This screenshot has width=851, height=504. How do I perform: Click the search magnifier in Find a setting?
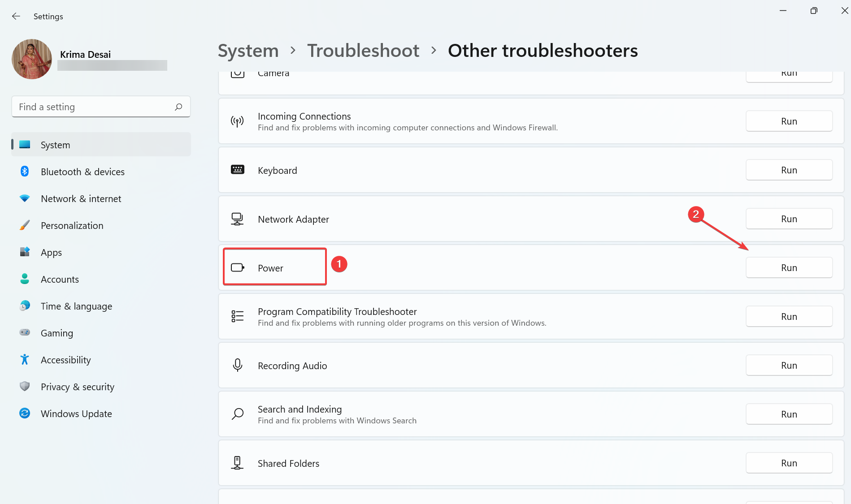pyautogui.click(x=178, y=107)
